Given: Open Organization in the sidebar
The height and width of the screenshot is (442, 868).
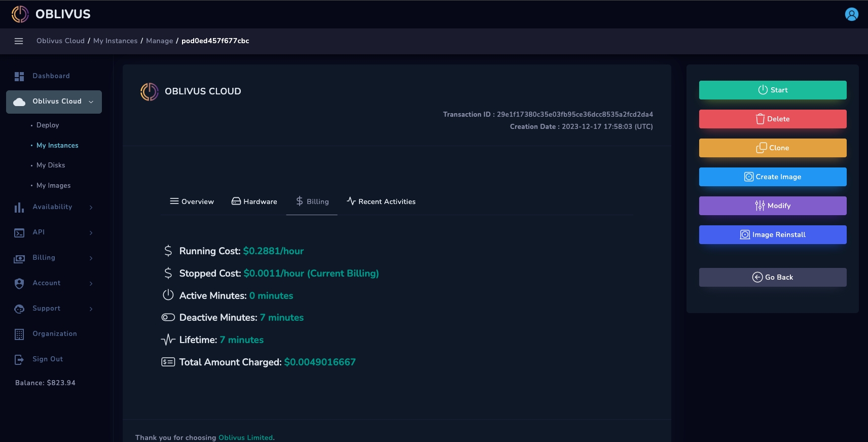Looking at the screenshot, I should tap(55, 334).
